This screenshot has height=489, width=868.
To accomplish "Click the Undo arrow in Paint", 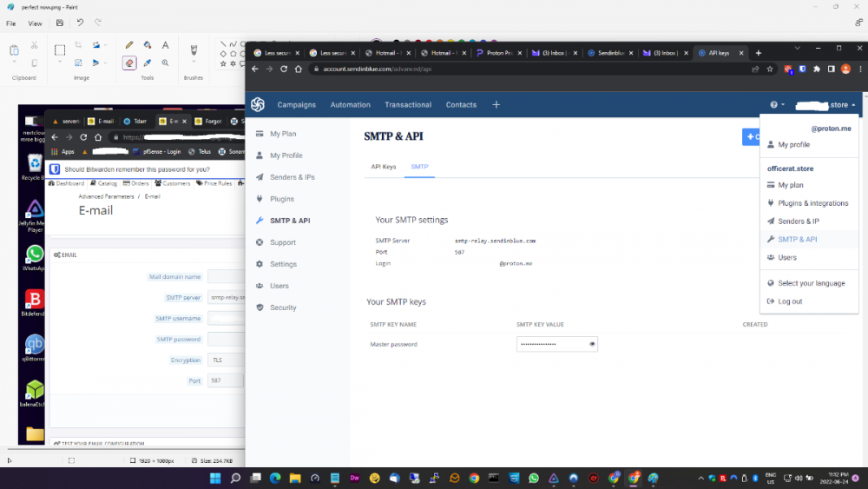I will [x=80, y=23].
